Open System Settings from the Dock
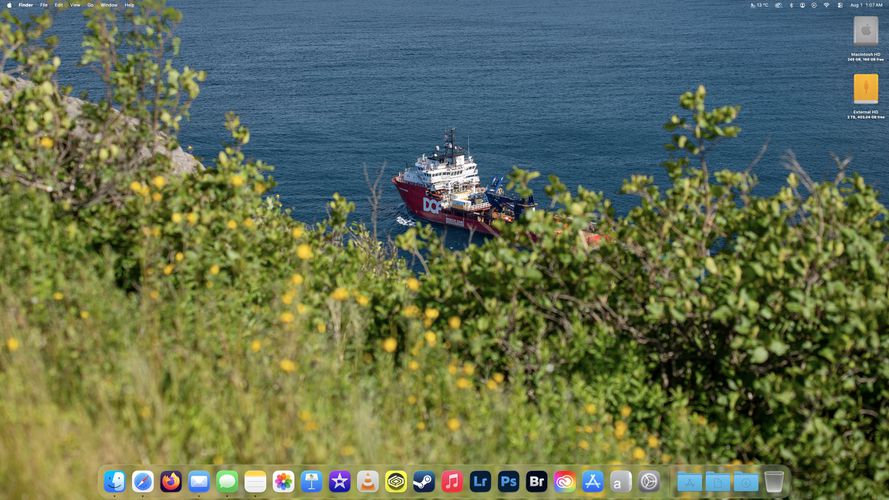The height and width of the screenshot is (500, 889). pos(649,482)
